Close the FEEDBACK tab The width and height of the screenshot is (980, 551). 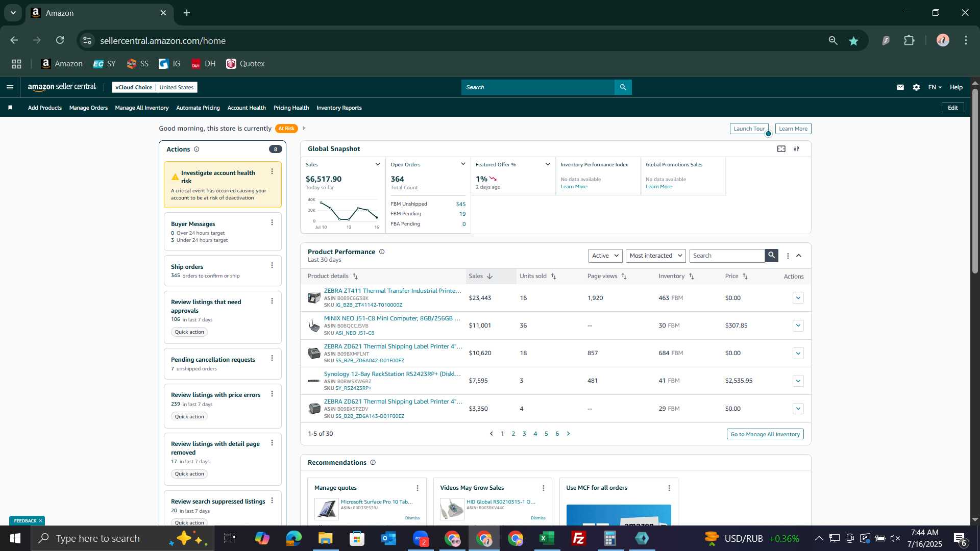pos(40,521)
